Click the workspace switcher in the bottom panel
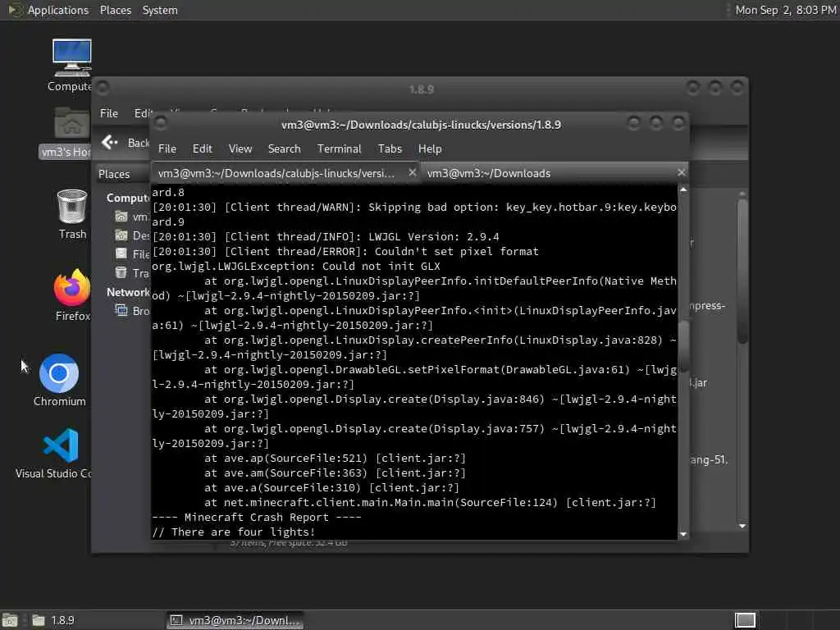Screen dimensions: 840x630 (745, 620)
